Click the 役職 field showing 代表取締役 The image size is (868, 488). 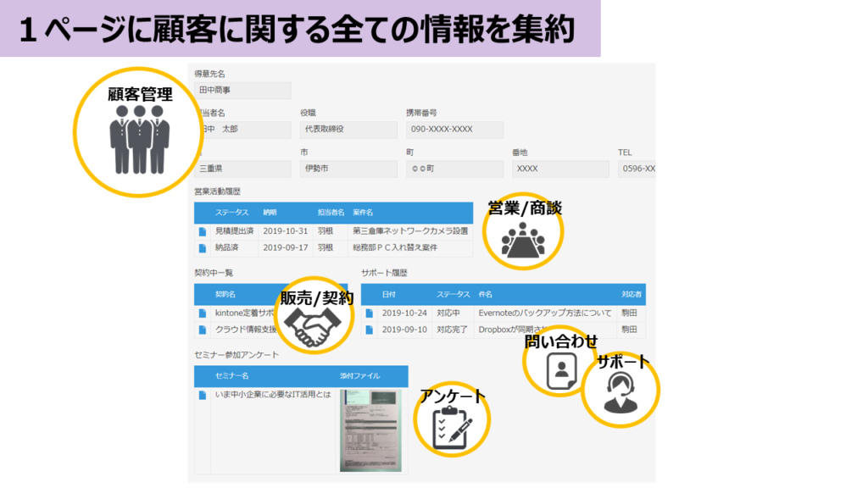click(x=348, y=130)
